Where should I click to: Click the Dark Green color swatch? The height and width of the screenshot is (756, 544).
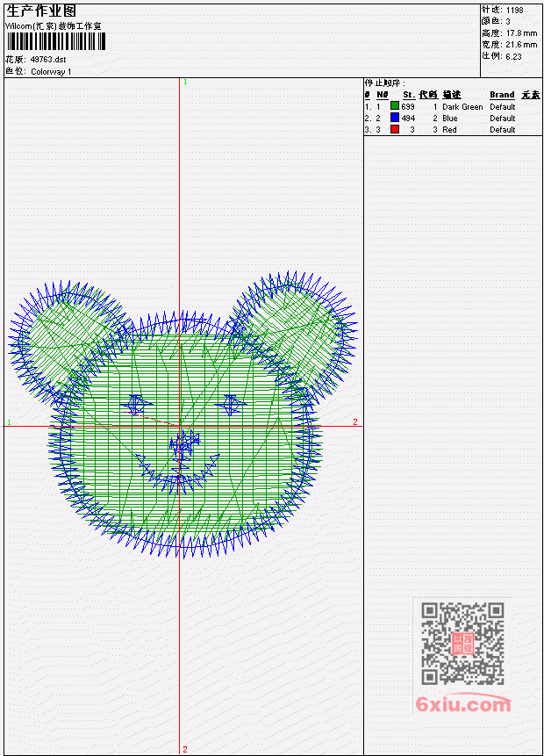pyautogui.click(x=395, y=106)
